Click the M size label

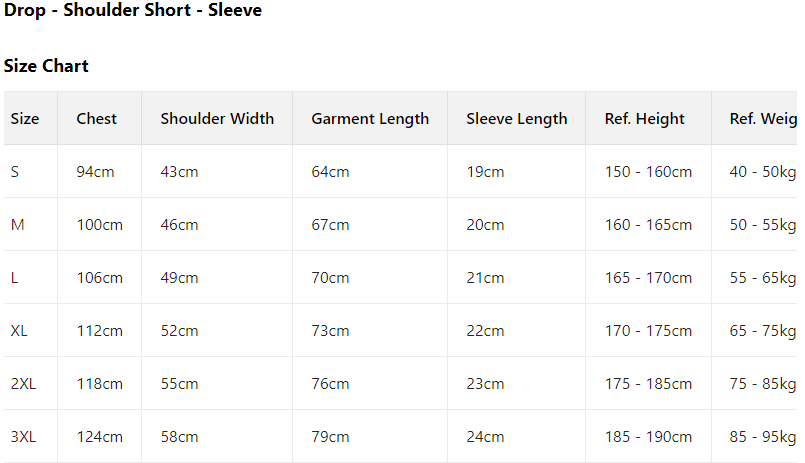coord(17,224)
